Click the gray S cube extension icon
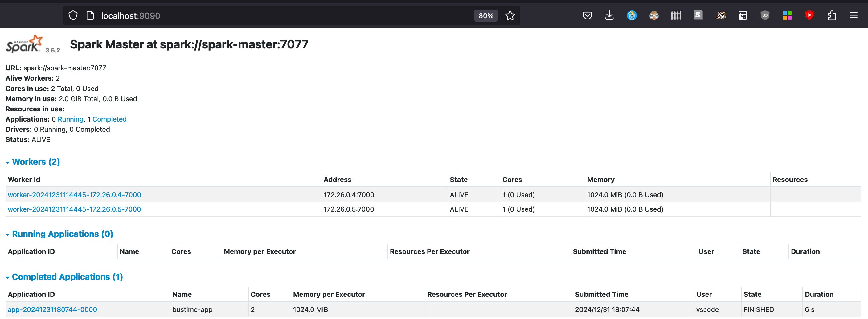The width and height of the screenshot is (868, 319). 698,15
